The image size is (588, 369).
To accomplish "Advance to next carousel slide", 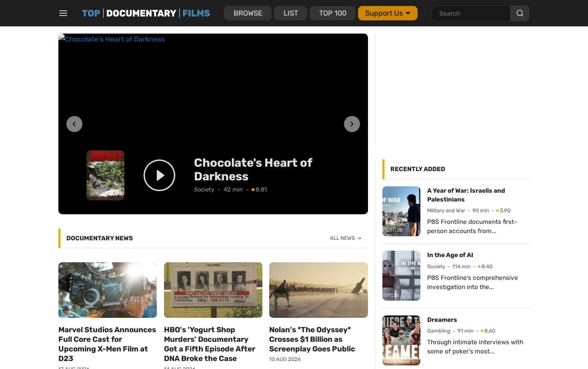I will pos(352,124).
